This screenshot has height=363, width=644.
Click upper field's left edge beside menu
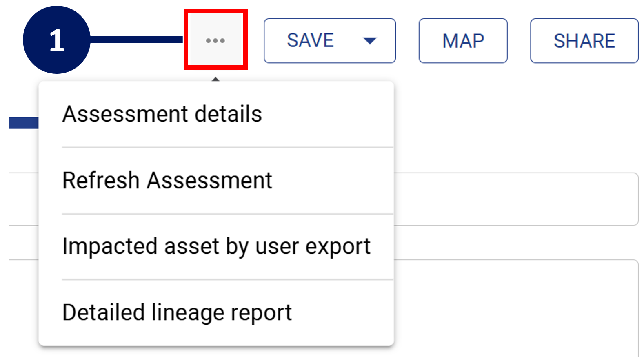[x=24, y=199]
